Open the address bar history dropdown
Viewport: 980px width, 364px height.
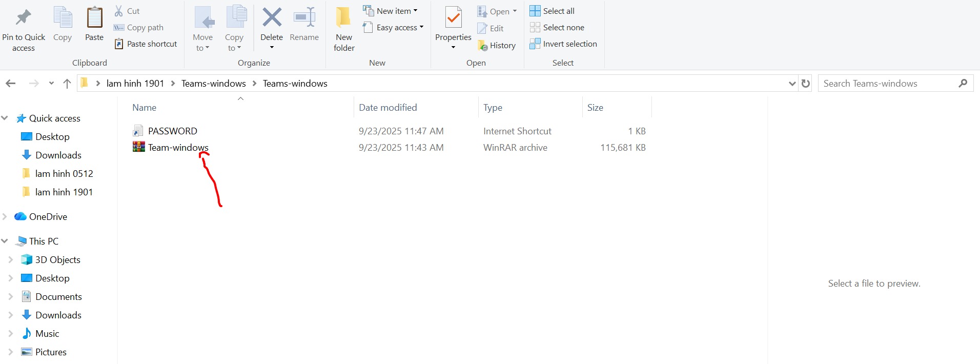[792, 84]
